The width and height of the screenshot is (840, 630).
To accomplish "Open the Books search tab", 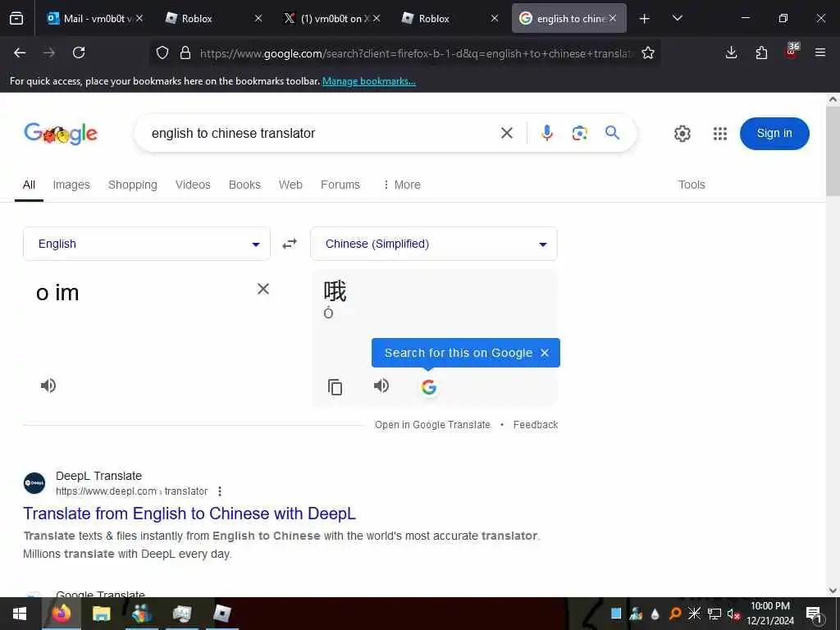I will click(x=244, y=185).
